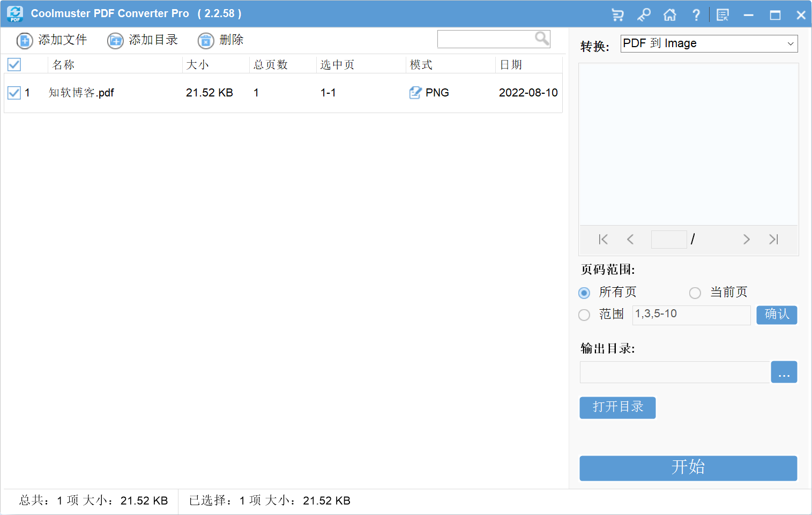Click the selected pages cell 1-1
The height and width of the screenshot is (515, 812).
[328, 93]
